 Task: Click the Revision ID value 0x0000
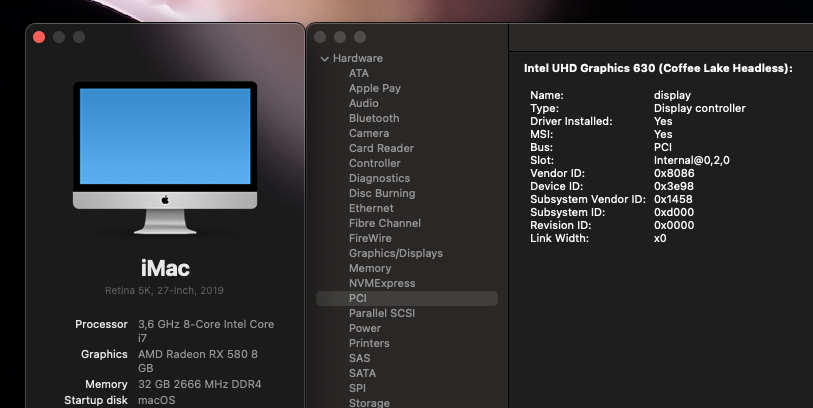coord(674,226)
